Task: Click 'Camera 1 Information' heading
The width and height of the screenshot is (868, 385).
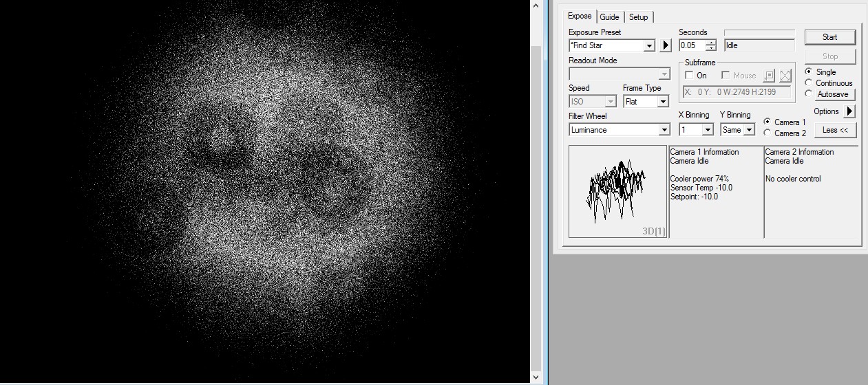Action: coord(704,152)
